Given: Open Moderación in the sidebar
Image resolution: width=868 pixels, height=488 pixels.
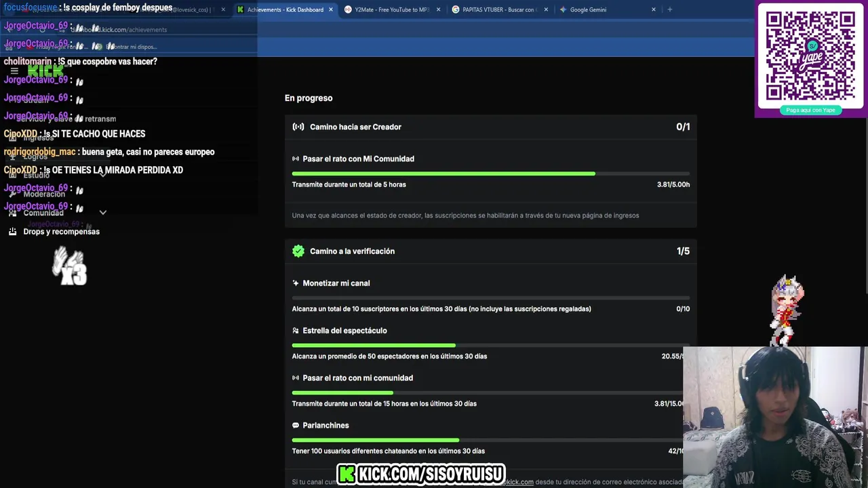Looking at the screenshot, I should tap(44, 194).
